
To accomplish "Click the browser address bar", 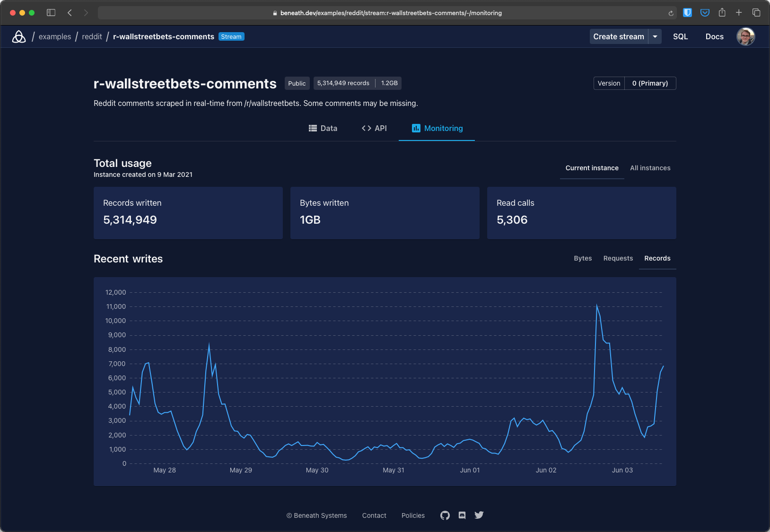I will pos(387,13).
